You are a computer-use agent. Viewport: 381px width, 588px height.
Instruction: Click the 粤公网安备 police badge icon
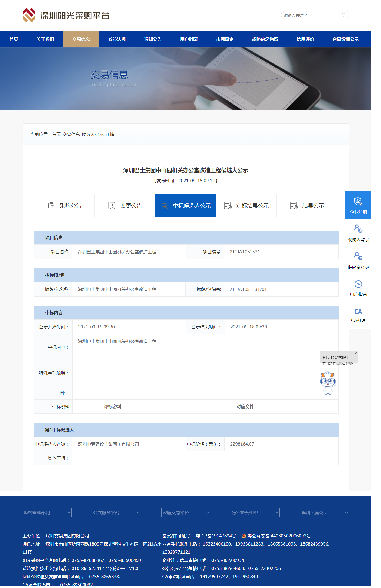[244, 536]
